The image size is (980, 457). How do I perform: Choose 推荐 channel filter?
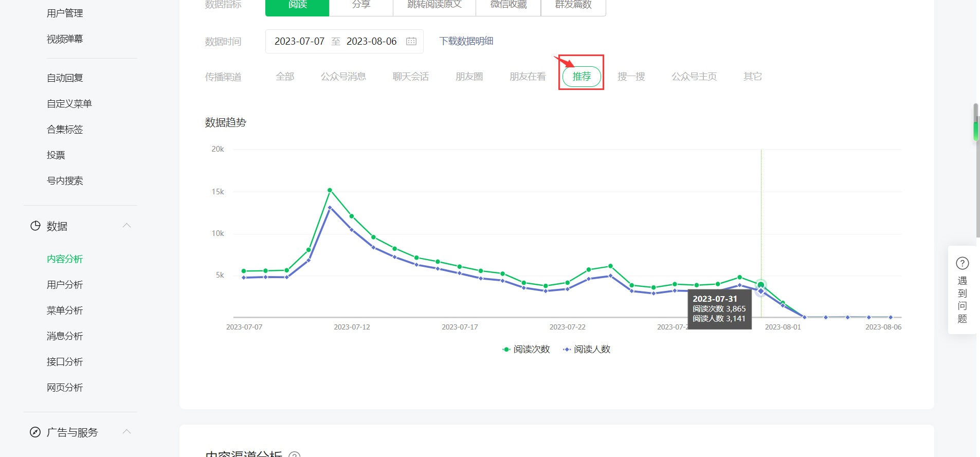coord(582,77)
